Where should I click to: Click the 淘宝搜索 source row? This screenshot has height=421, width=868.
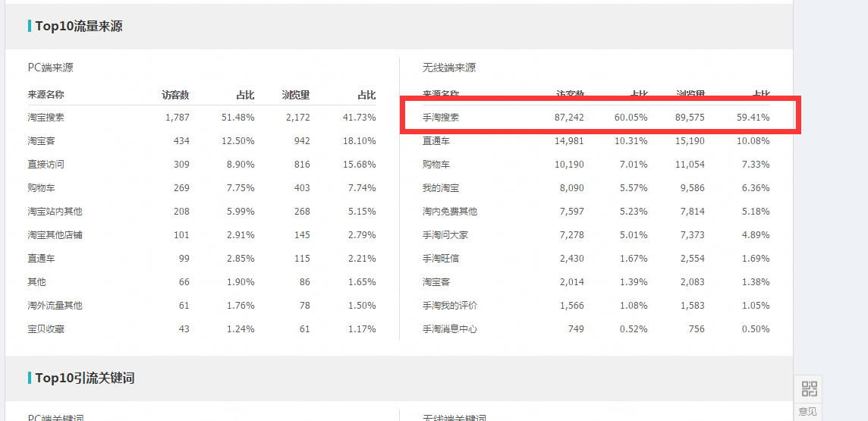click(x=46, y=118)
